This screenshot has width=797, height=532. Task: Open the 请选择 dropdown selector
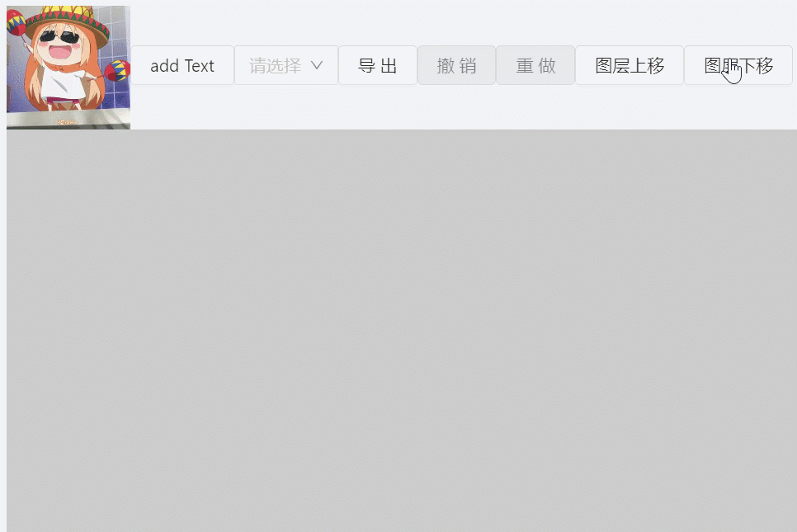coord(286,65)
